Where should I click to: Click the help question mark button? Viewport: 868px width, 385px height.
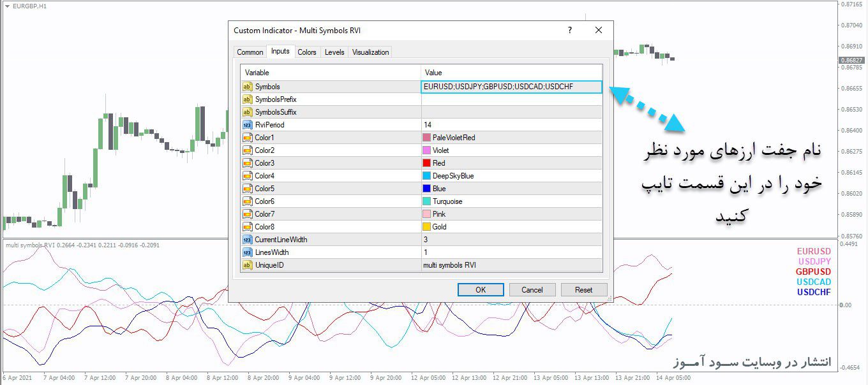[570, 30]
